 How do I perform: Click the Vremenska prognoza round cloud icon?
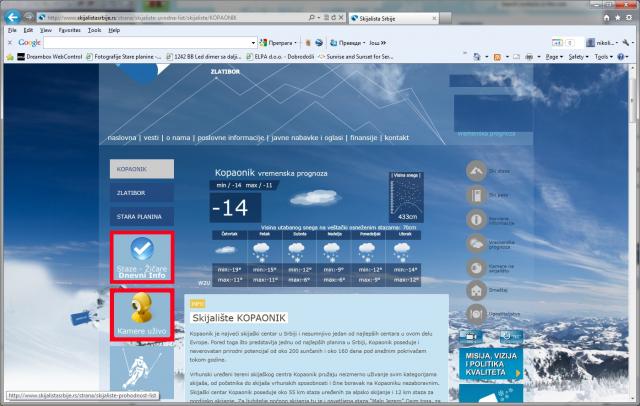coord(476,244)
